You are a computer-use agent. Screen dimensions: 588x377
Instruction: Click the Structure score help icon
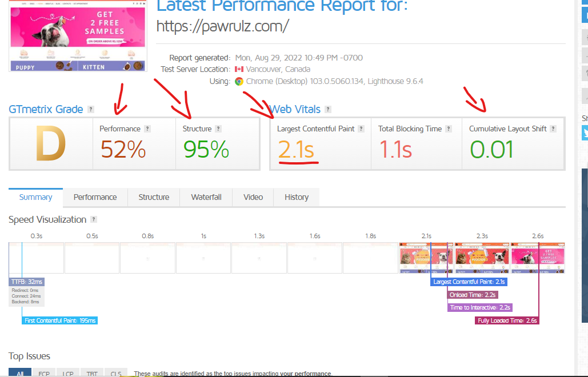[218, 129]
